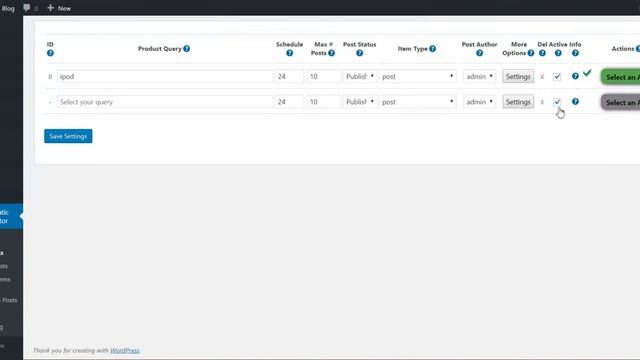Click Schedule field in the new rule row
This screenshot has width=640, height=360.
(x=289, y=102)
